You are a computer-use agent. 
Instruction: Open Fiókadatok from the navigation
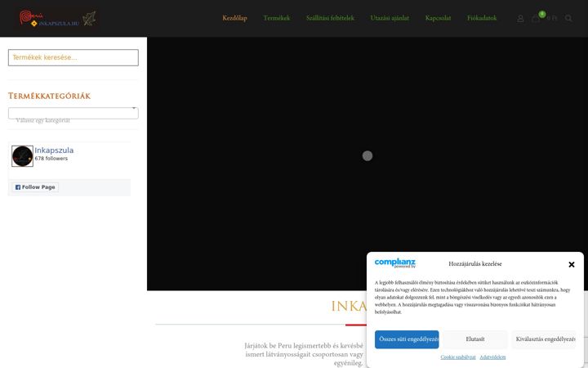point(482,18)
